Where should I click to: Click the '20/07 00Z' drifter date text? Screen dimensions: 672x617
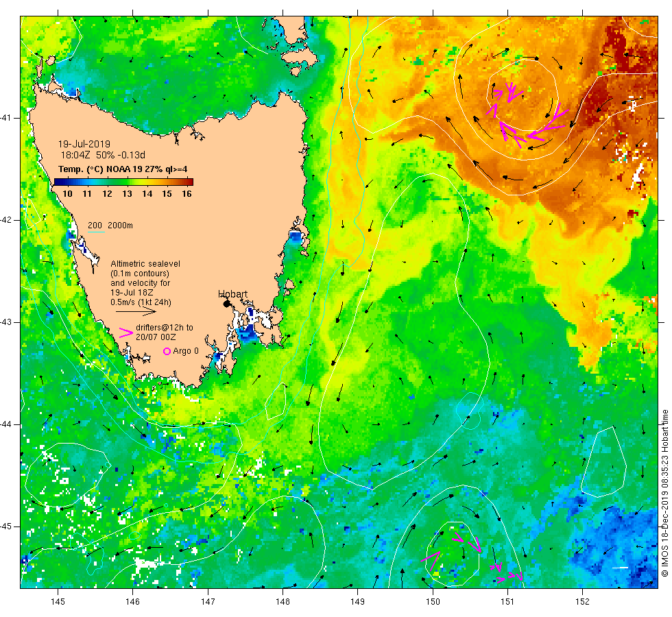click(156, 337)
